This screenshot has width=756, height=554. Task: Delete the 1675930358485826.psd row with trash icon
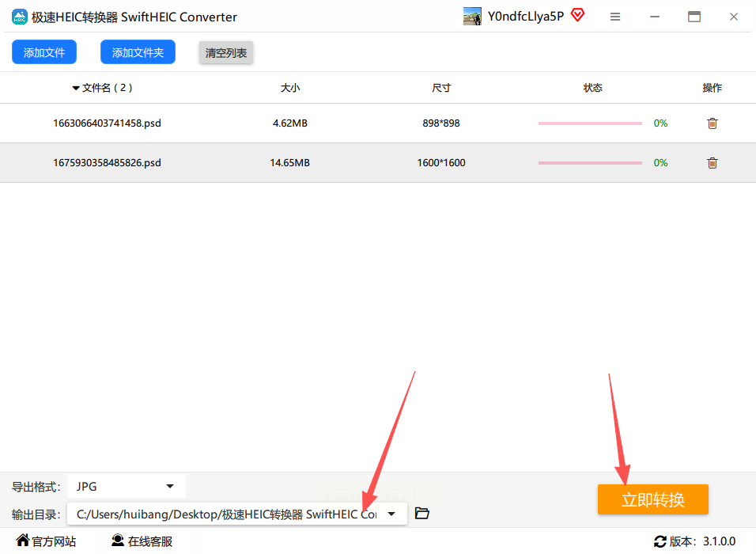[x=713, y=163]
